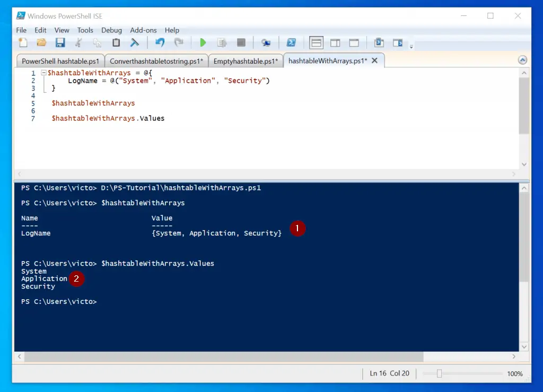This screenshot has width=543, height=392.
Task: Click the Clear Console Pane icon
Action: pos(135,42)
